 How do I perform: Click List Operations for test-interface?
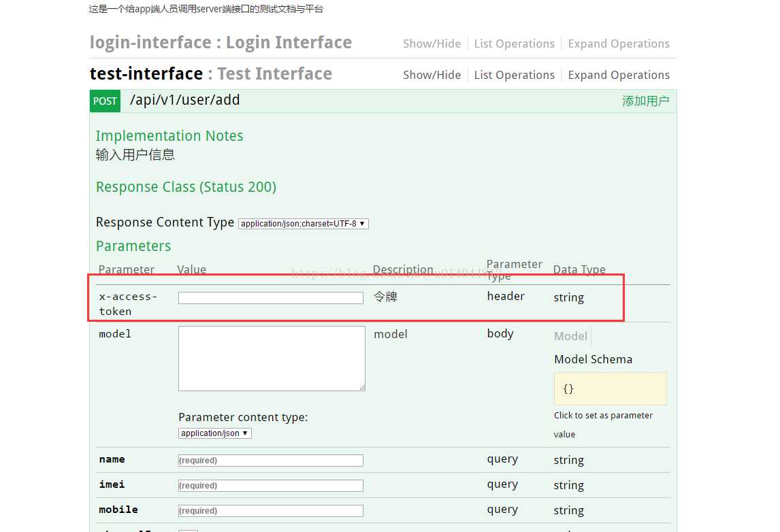click(514, 75)
